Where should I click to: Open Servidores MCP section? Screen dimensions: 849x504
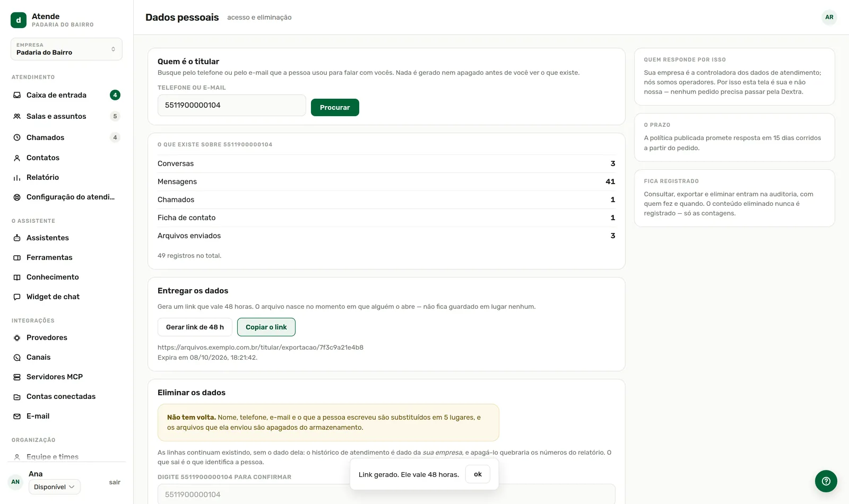pos(66,377)
